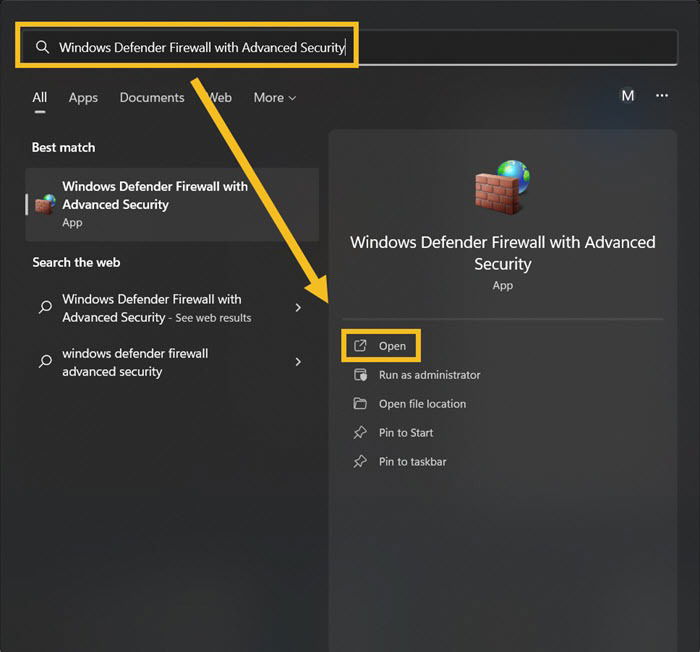Viewport: 700px width, 652px height.
Task: Expand chevron for lowercase firewall suggestion
Action: coord(298,362)
